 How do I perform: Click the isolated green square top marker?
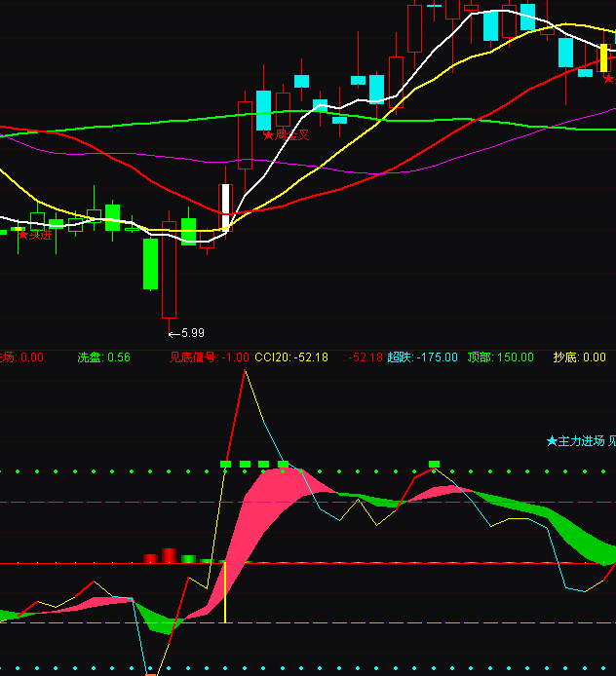tap(435, 464)
